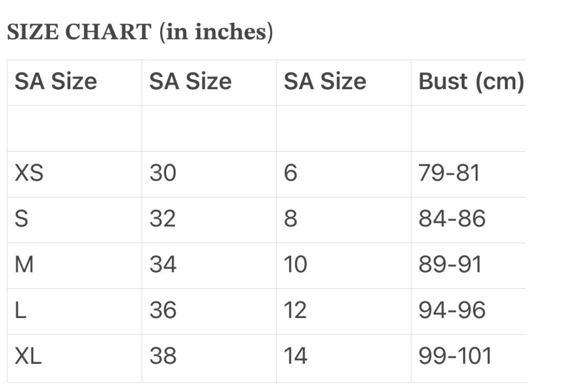Click the bust value 94-96
Image resolution: width=565 pixels, height=392 pixels.
tap(452, 310)
